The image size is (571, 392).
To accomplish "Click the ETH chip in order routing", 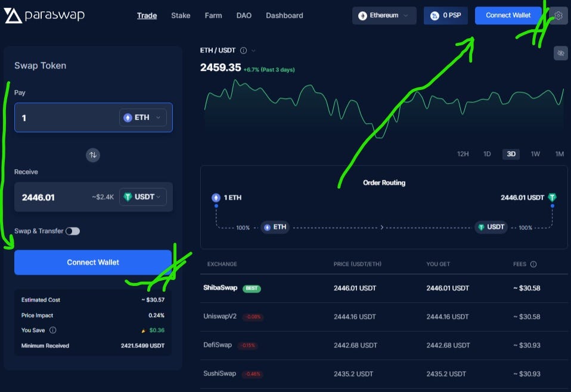I will [275, 227].
